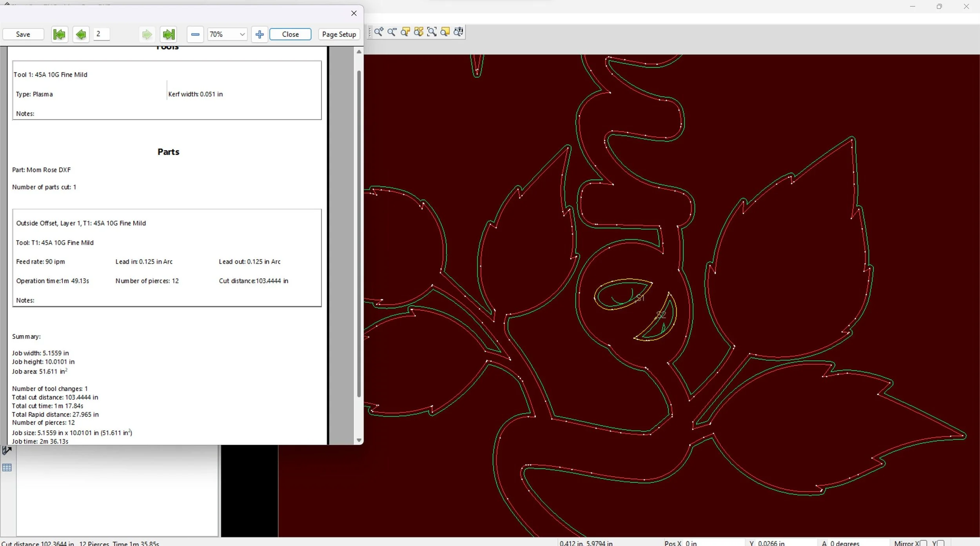This screenshot has width=980, height=546.
Task: Go to first page of report
Action: (x=59, y=34)
